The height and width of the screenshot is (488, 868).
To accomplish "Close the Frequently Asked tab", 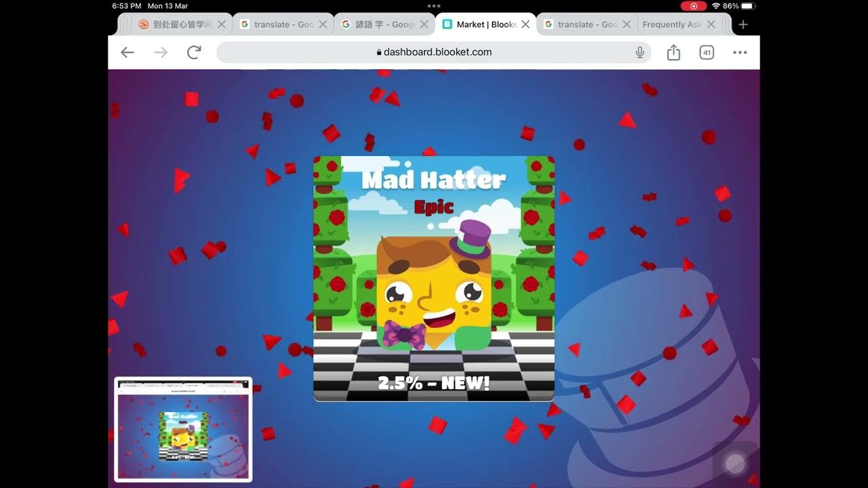I will click(711, 24).
